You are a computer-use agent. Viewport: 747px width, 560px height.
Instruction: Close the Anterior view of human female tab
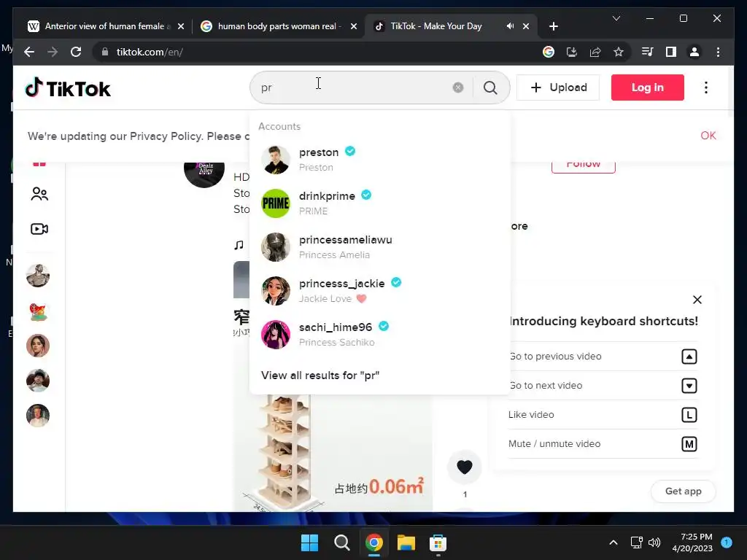tap(181, 26)
